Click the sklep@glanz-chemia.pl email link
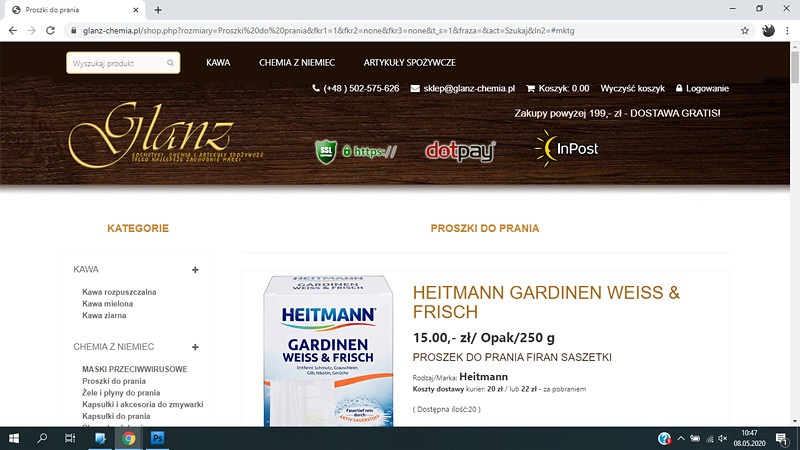 [x=469, y=88]
